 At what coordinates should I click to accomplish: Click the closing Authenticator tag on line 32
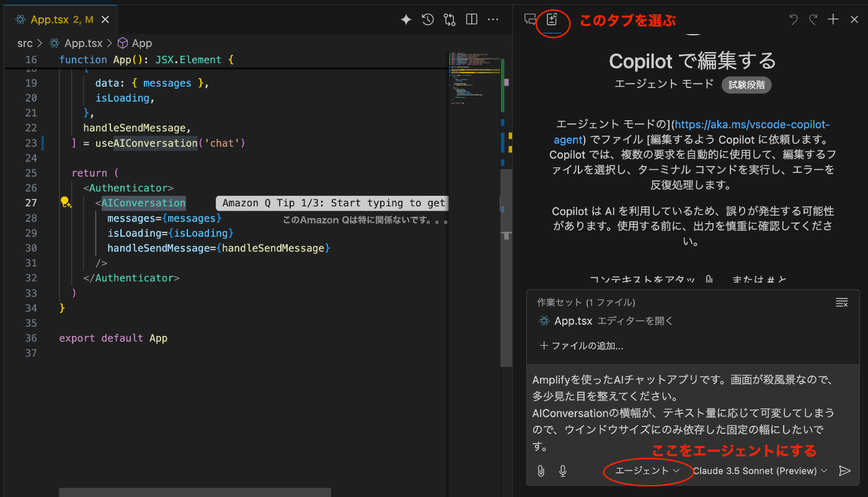[x=131, y=278]
